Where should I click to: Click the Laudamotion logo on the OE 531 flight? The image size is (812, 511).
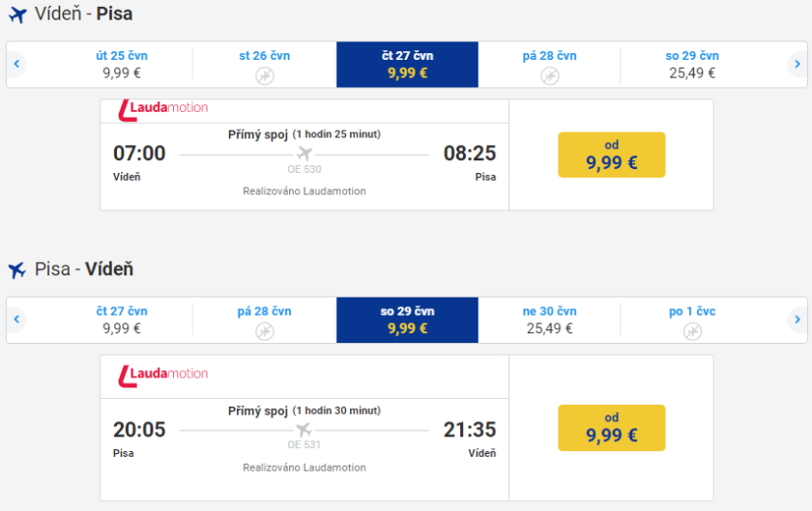[162, 373]
